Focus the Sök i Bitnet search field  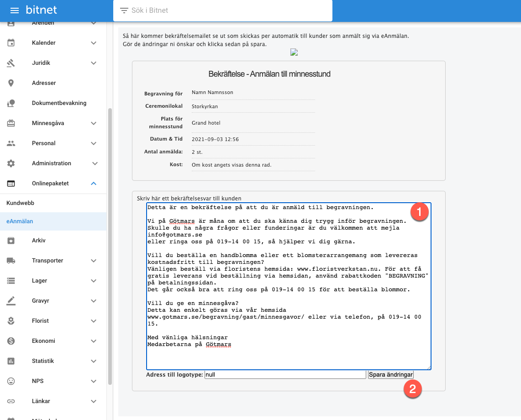point(223,10)
